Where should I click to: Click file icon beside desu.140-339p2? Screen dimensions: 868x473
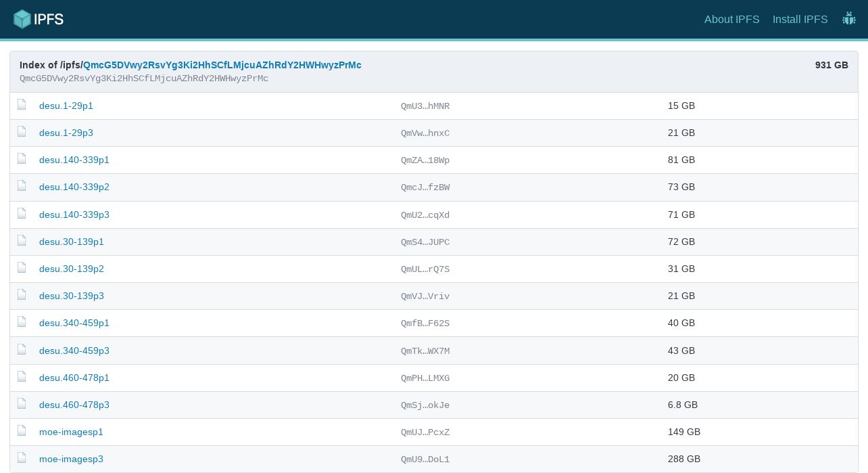22,186
